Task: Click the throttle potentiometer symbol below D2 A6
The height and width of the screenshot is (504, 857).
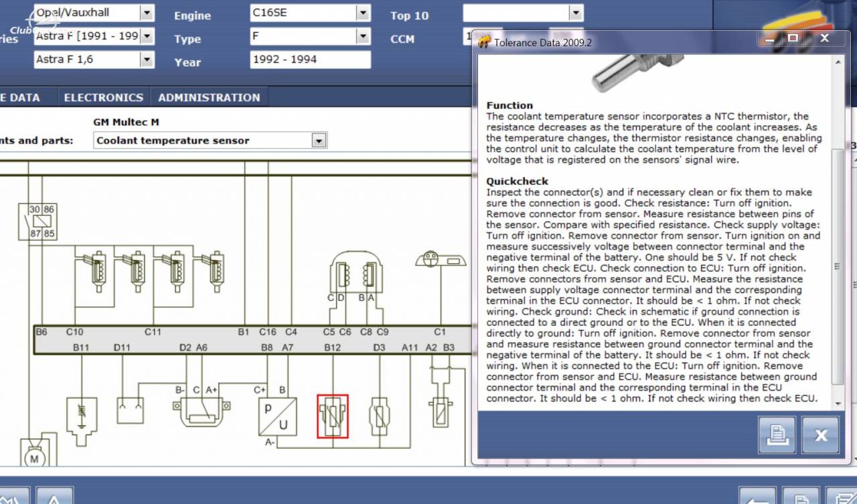Action: click(x=202, y=412)
